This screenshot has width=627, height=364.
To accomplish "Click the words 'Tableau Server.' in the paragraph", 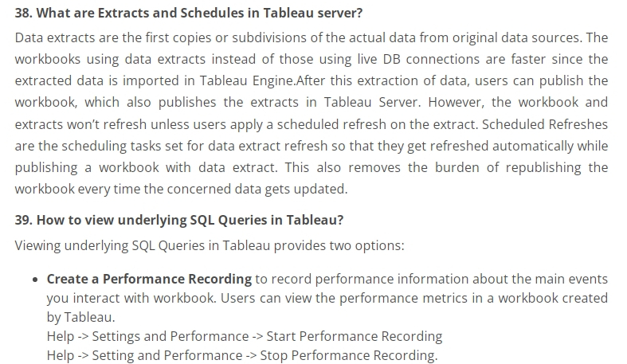I will (372, 102).
